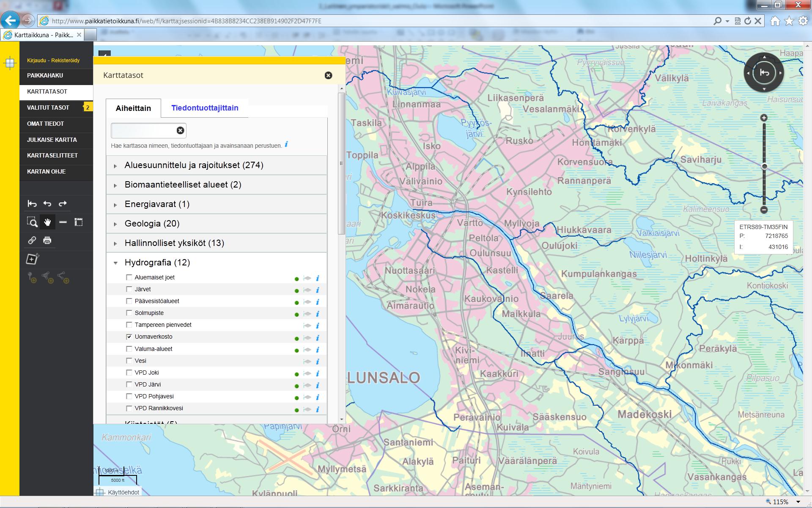The width and height of the screenshot is (812, 508).
Task: Open info icon for VPD Rannikkovesi layer
Action: pyautogui.click(x=318, y=409)
